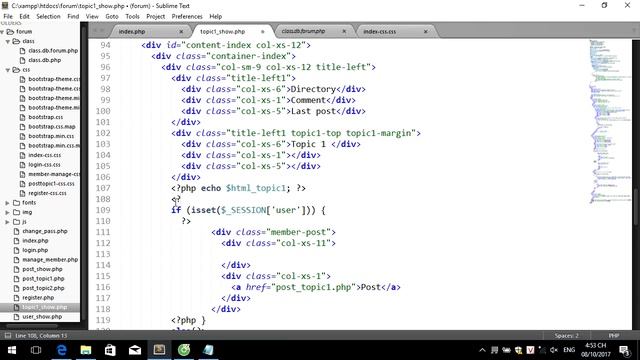Close the index-css.css tab
Screen dimensions: 640x360
[426, 31]
